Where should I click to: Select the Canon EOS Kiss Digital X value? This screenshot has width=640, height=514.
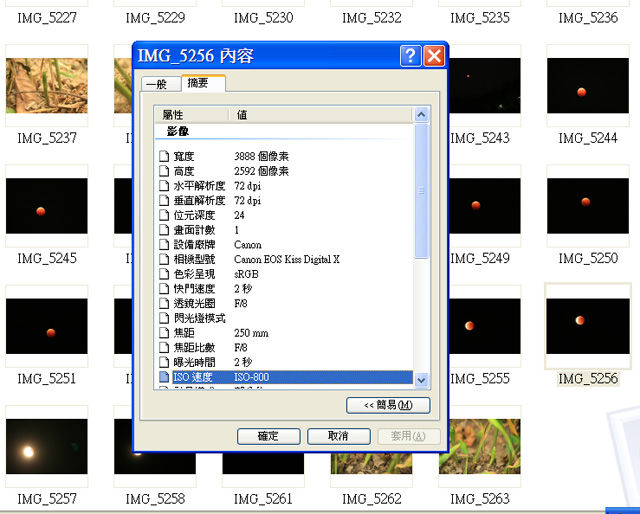(x=287, y=259)
